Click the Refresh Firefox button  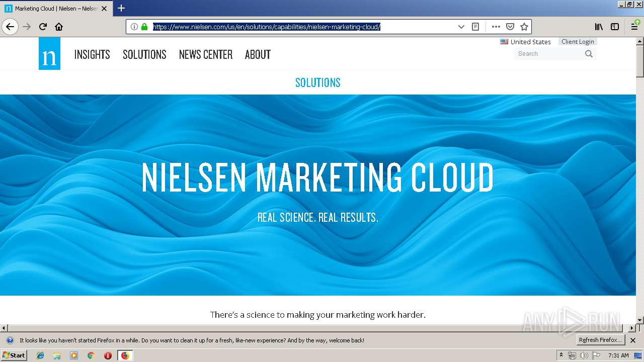(601, 340)
